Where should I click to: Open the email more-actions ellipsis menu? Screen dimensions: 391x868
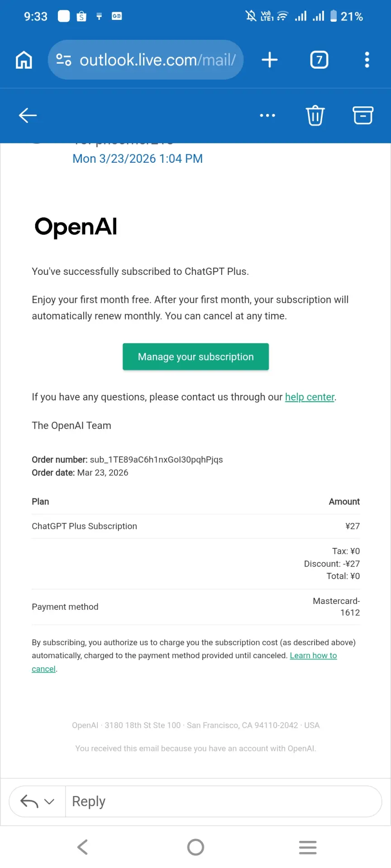pos(267,115)
